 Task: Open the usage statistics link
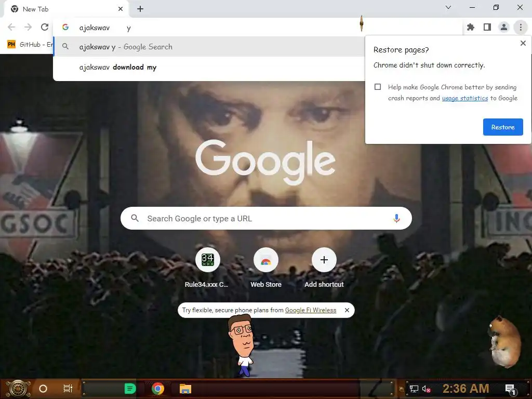click(465, 98)
